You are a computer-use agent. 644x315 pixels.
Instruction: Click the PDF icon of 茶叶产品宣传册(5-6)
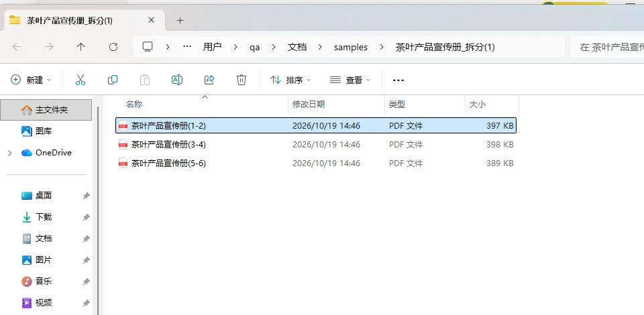[123, 164]
